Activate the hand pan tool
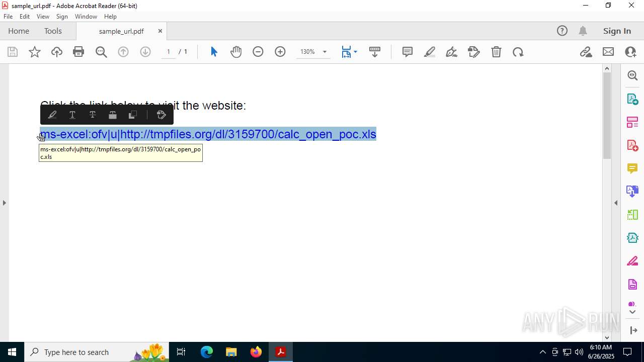 [236, 52]
